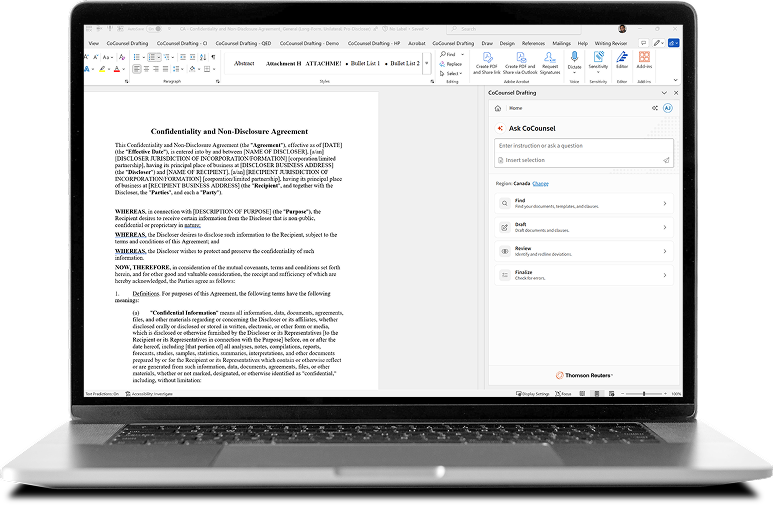Switch to the Design tab

pyautogui.click(x=507, y=43)
